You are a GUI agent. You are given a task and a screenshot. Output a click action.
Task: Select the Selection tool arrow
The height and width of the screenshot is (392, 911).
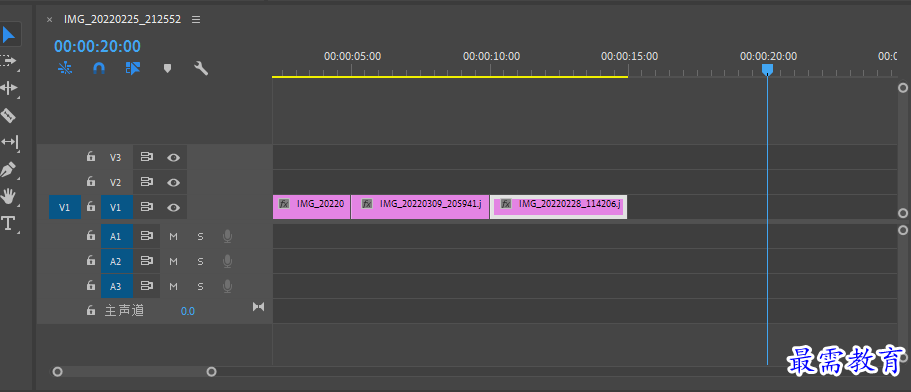[x=8, y=35]
